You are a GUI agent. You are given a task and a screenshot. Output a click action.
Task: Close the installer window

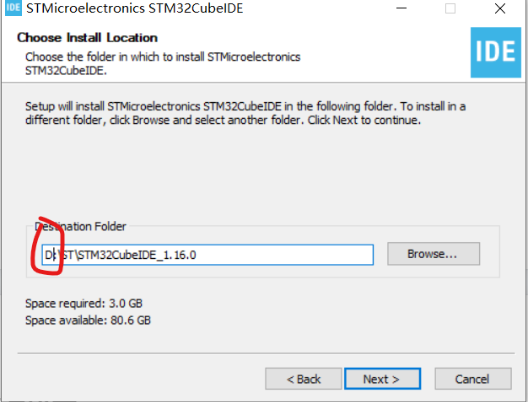(x=500, y=8)
